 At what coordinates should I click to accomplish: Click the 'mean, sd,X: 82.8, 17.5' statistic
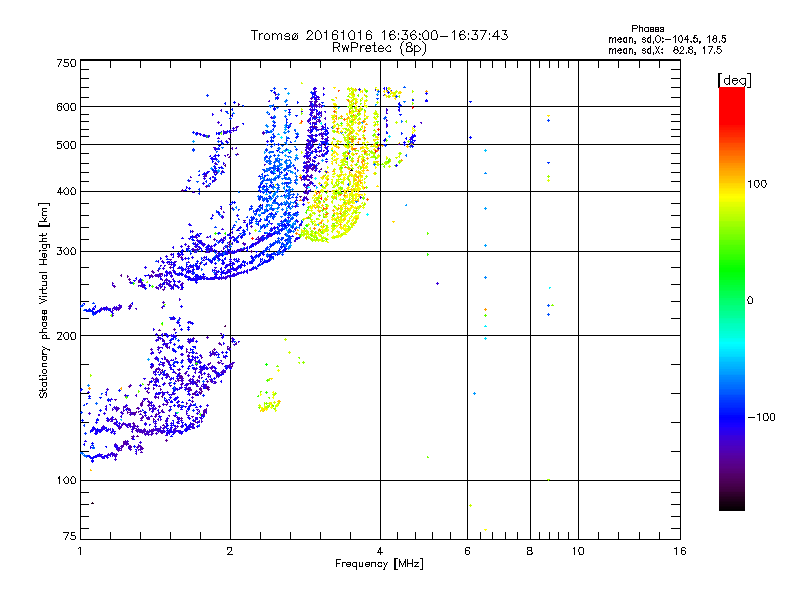pos(665,50)
